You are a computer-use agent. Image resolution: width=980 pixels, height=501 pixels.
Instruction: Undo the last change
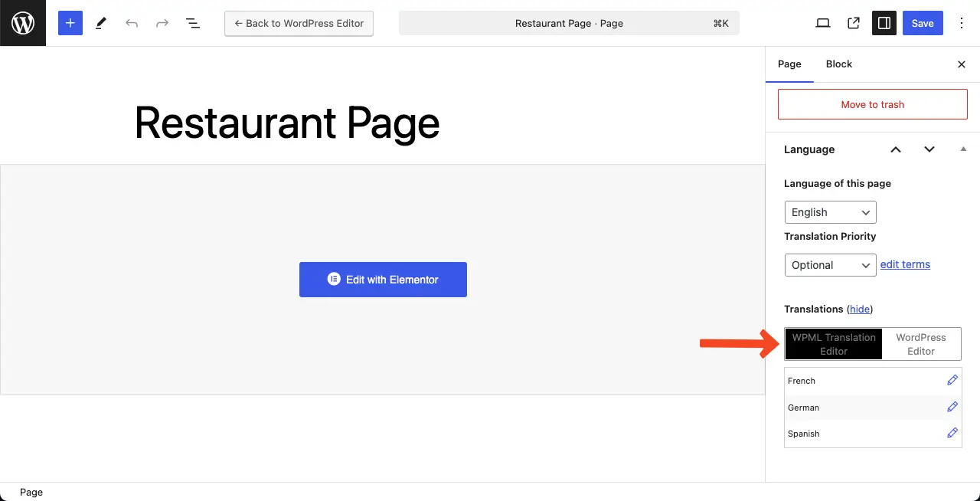coord(132,23)
